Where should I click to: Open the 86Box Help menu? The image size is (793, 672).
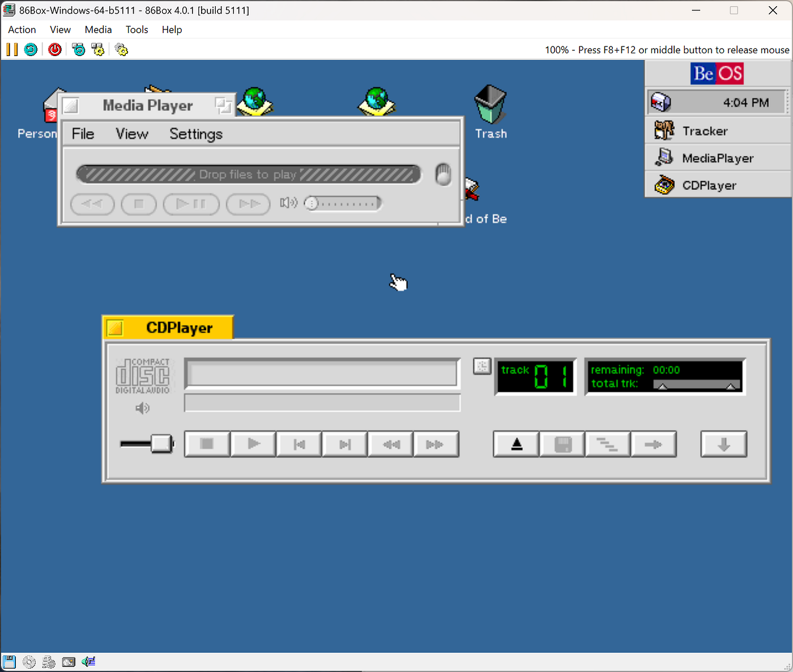click(172, 29)
